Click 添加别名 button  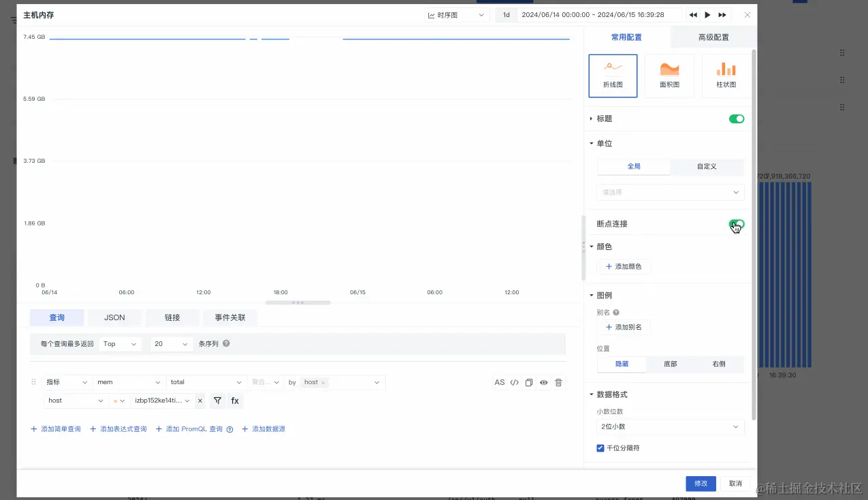tap(624, 328)
